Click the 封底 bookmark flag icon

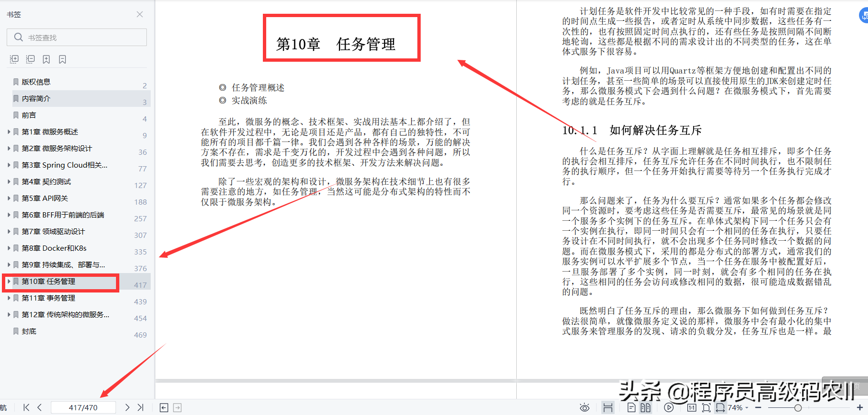[16, 331]
